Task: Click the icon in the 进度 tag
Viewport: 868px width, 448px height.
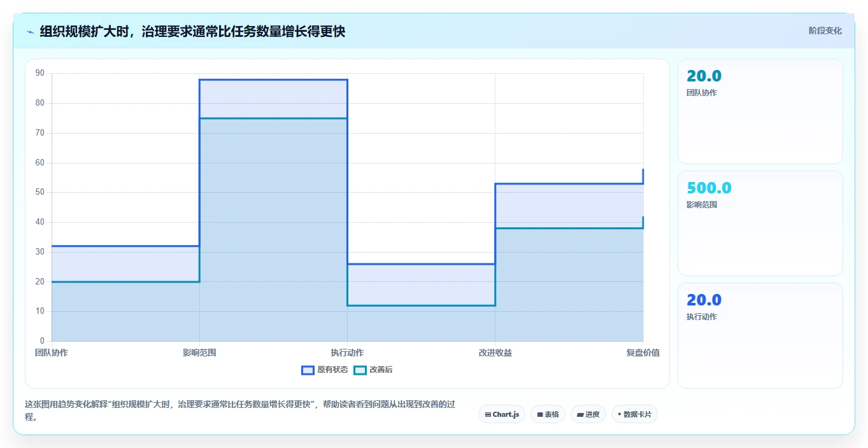Action: click(580, 414)
